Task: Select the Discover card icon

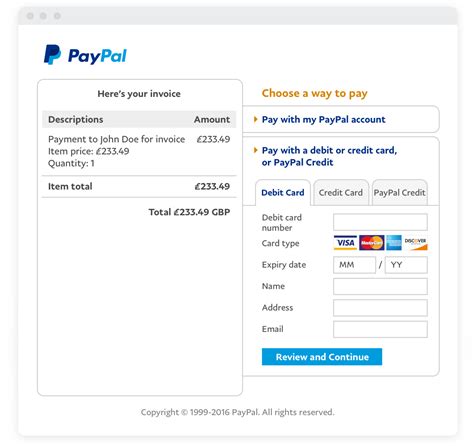Action: click(415, 243)
